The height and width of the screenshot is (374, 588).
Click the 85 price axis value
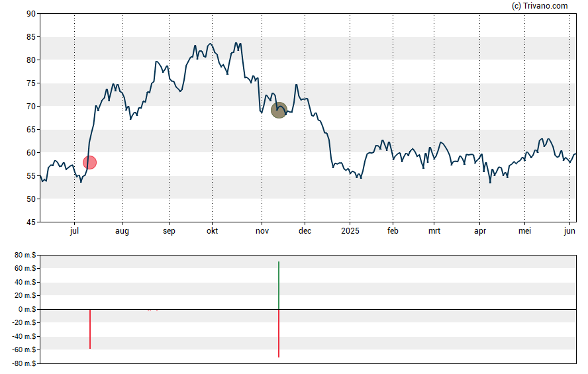(x=31, y=37)
